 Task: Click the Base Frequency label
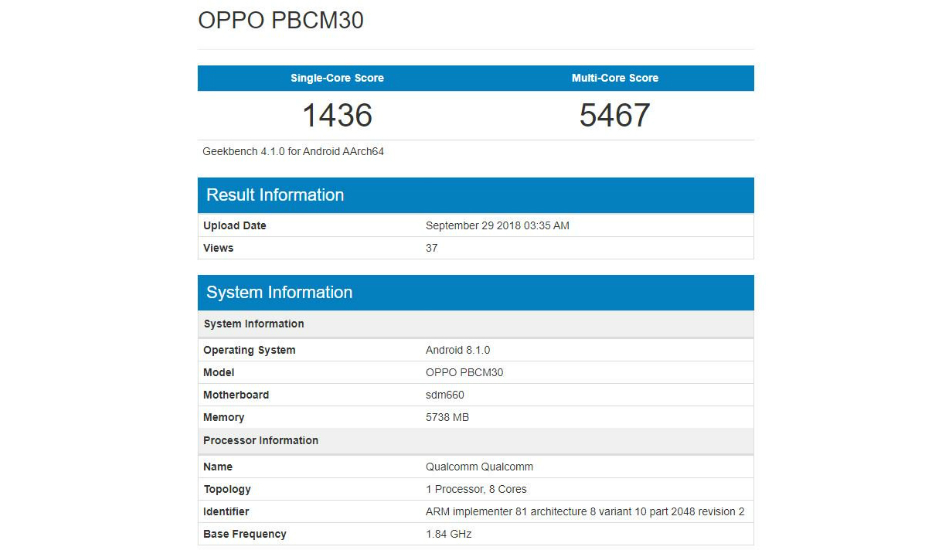pyautogui.click(x=245, y=534)
